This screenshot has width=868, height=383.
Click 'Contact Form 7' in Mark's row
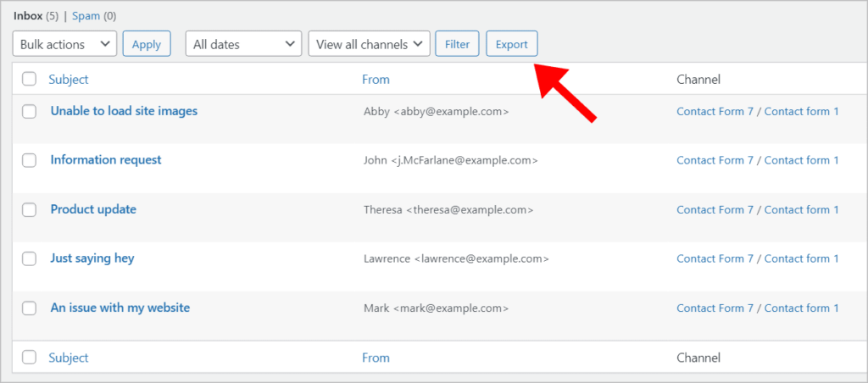pos(715,308)
